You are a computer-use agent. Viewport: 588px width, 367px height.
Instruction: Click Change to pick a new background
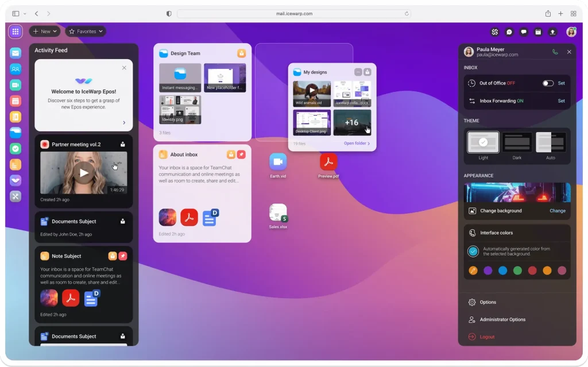pyautogui.click(x=557, y=211)
